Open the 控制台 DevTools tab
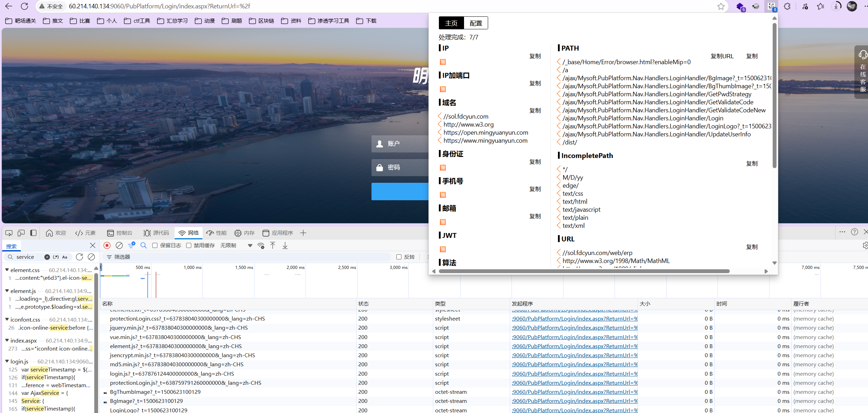 click(x=120, y=233)
